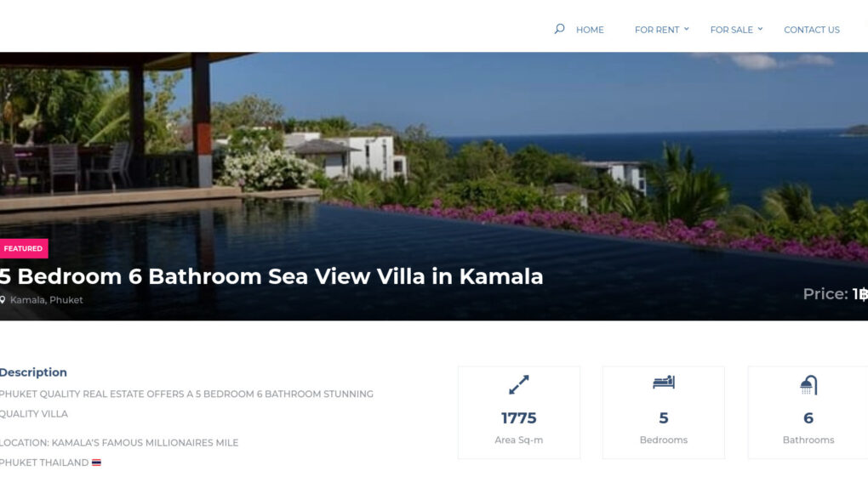Viewport: 868px width, 488px height.
Task: Go to the Home menu item
Action: coord(590,30)
